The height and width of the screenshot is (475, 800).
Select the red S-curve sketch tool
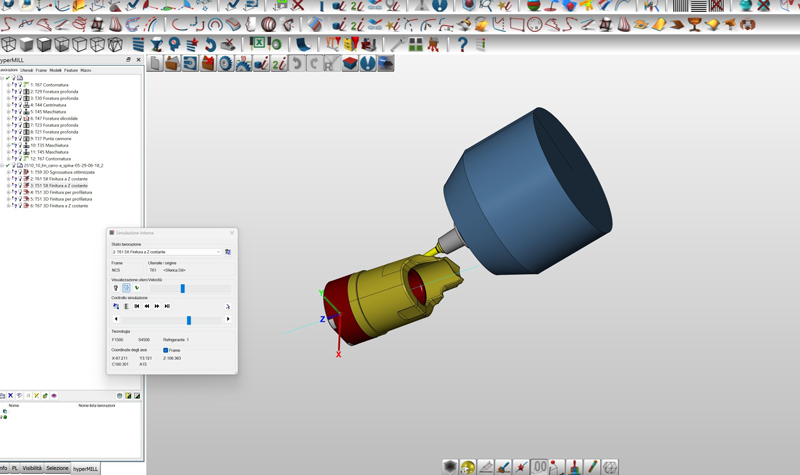click(x=8, y=24)
